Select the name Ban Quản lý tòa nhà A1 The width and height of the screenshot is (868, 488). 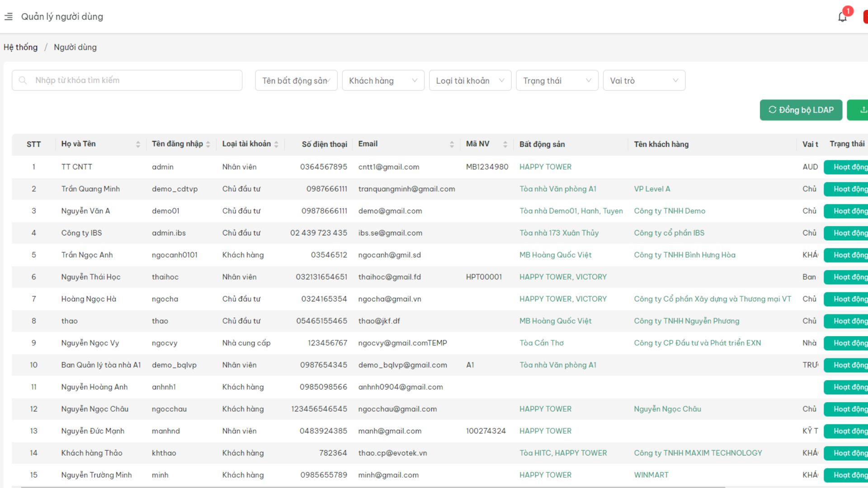101,365
